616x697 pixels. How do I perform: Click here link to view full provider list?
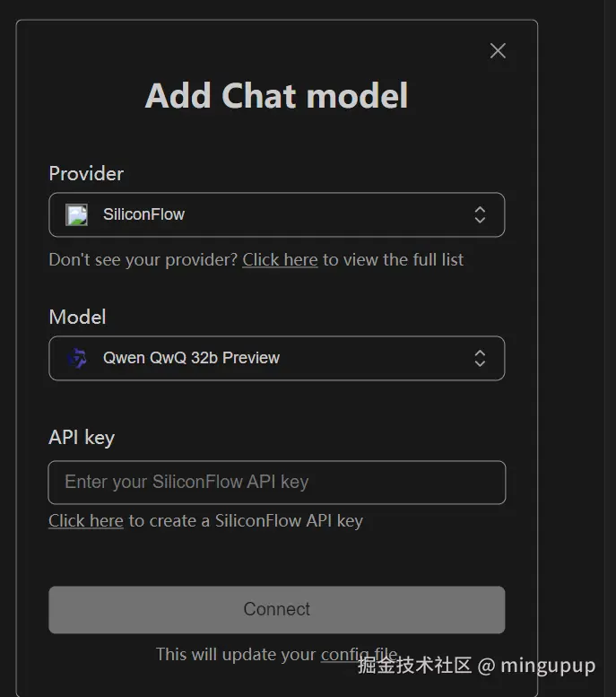pyautogui.click(x=280, y=260)
